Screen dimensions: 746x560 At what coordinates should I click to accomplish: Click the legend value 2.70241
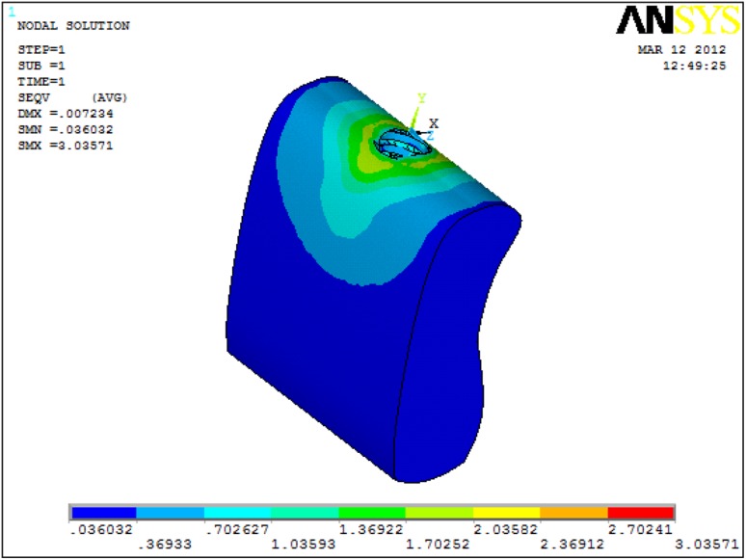tap(640, 529)
